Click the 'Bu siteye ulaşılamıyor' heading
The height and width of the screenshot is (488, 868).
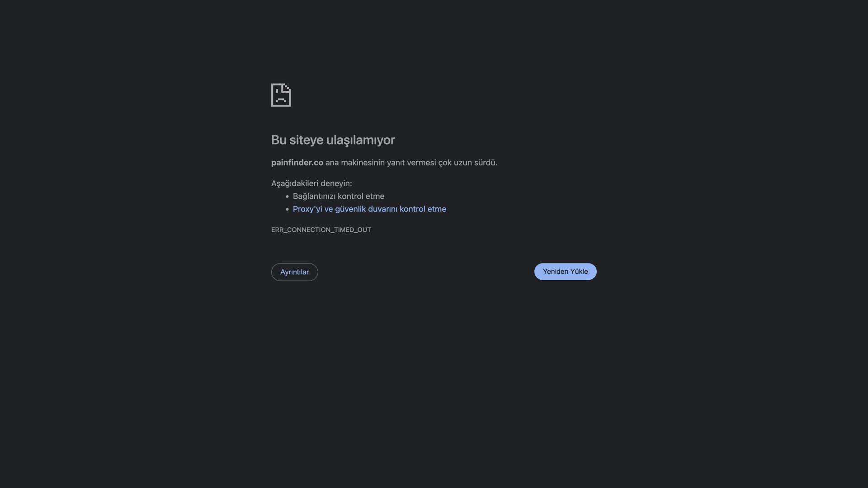333,140
